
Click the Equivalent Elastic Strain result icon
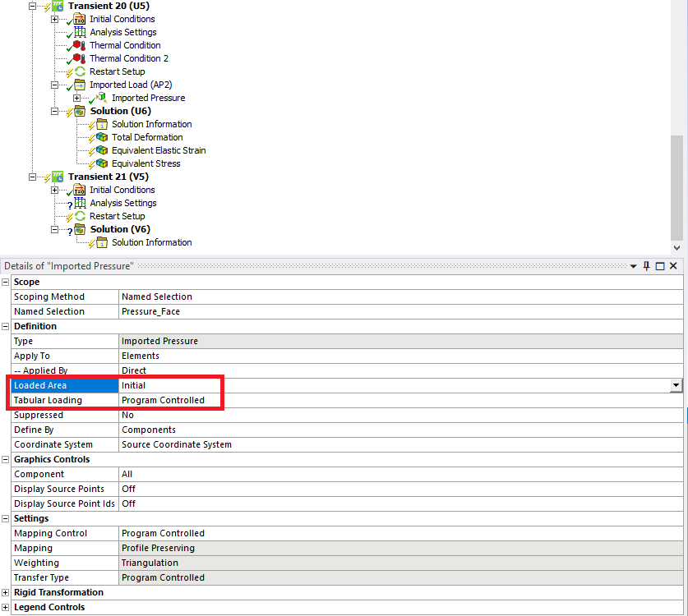pyautogui.click(x=102, y=150)
